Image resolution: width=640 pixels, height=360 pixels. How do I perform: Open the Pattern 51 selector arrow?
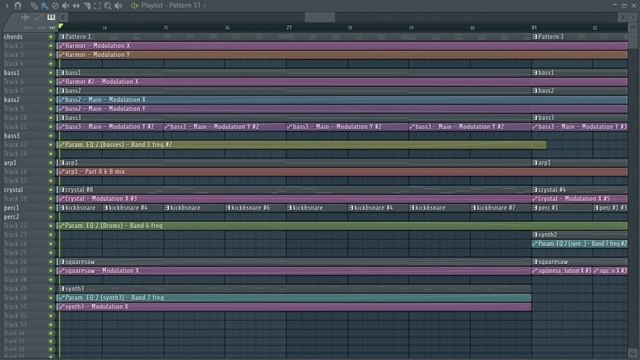click(x=204, y=6)
